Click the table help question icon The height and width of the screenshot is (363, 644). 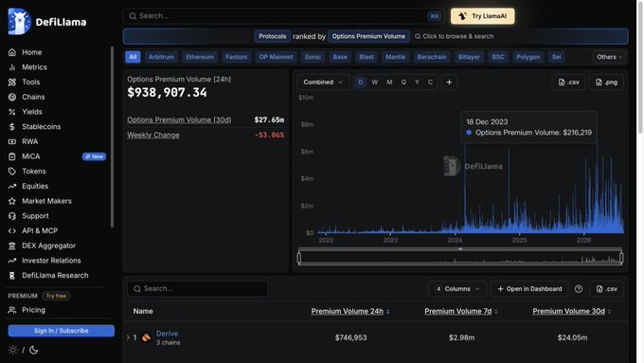[579, 289]
